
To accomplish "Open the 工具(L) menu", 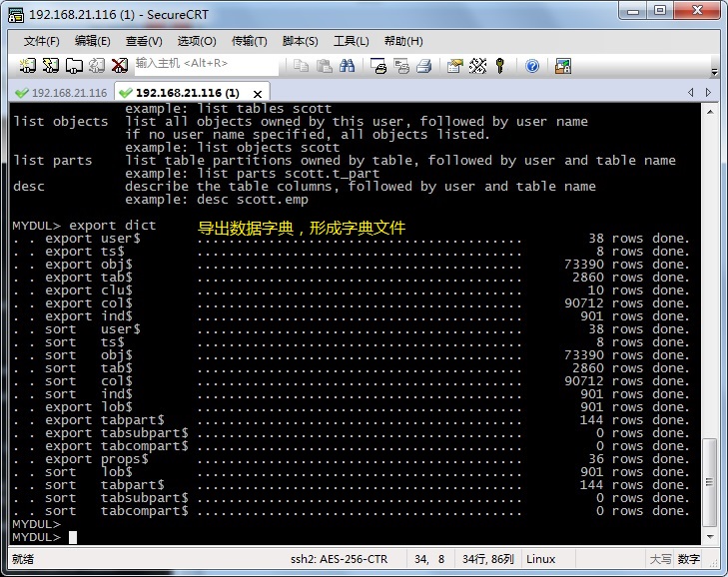I will (x=351, y=41).
